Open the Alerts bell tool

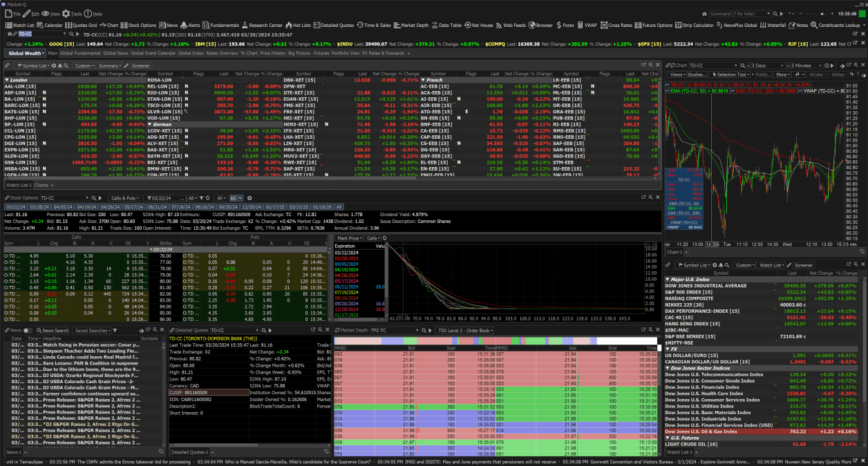pyautogui.click(x=191, y=25)
